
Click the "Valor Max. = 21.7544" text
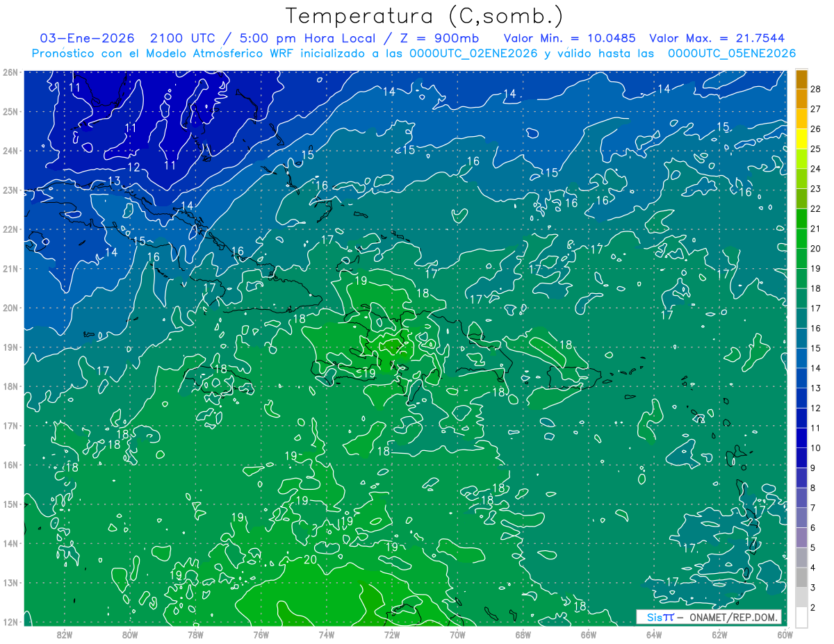tap(717, 38)
